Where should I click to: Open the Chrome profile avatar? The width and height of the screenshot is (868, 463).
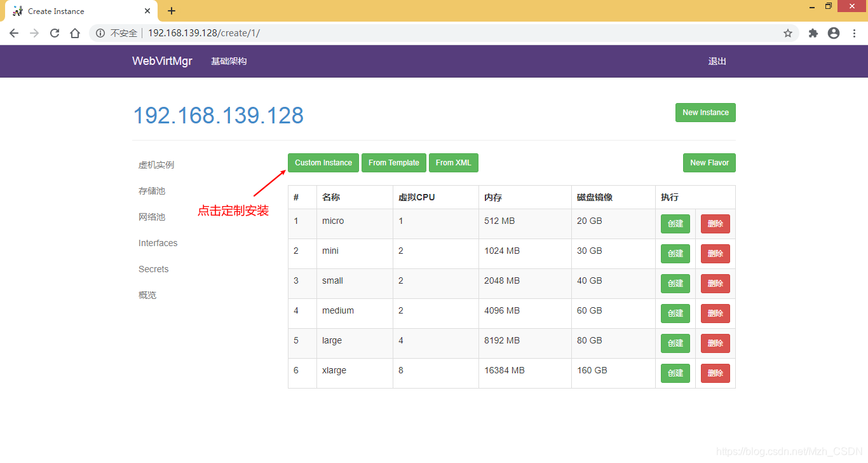point(834,33)
